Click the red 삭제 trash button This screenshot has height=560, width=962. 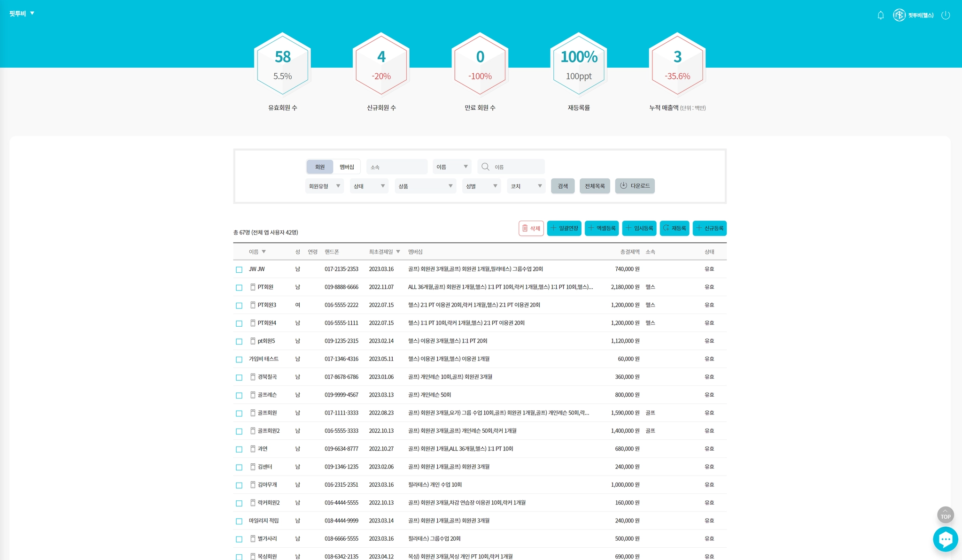coord(531,228)
